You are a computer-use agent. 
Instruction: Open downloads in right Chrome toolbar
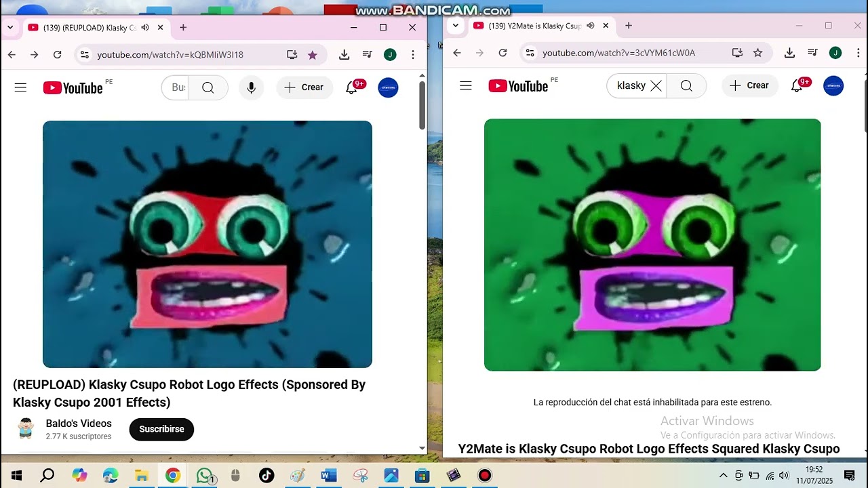[789, 53]
